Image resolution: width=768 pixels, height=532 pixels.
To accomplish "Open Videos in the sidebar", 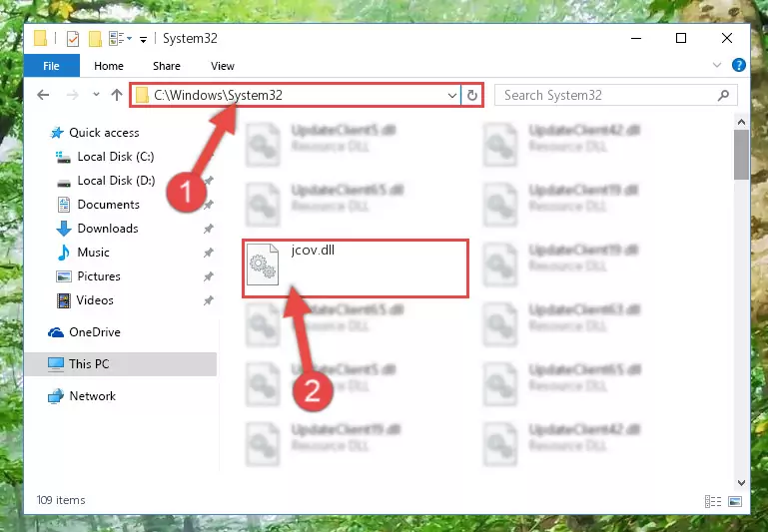I will tap(95, 300).
